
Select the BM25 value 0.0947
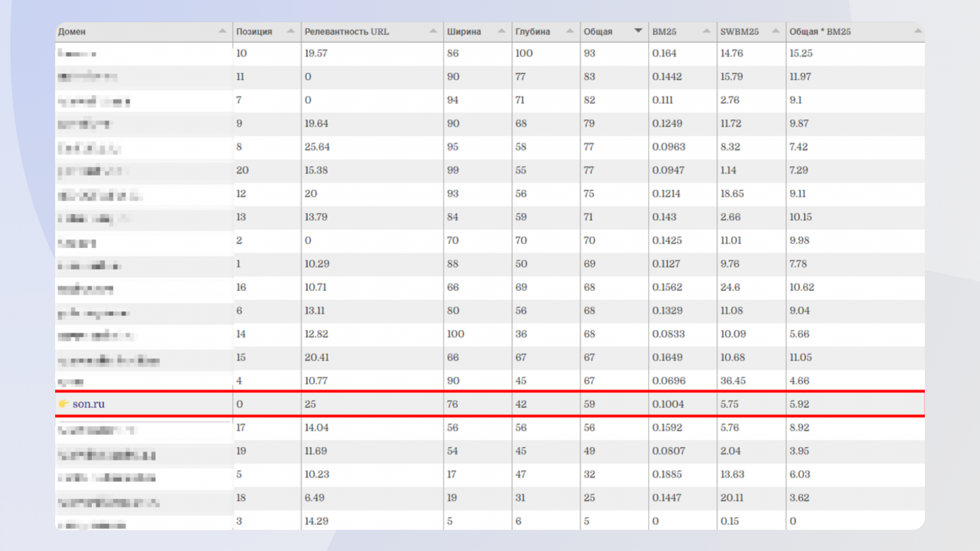668,170
